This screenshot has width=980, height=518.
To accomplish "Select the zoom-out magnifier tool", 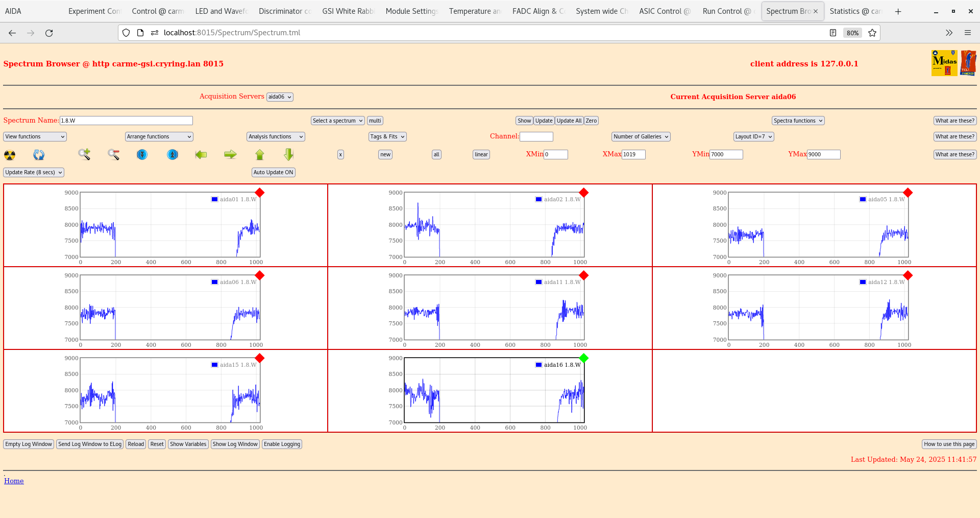I will tap(114, 154).
